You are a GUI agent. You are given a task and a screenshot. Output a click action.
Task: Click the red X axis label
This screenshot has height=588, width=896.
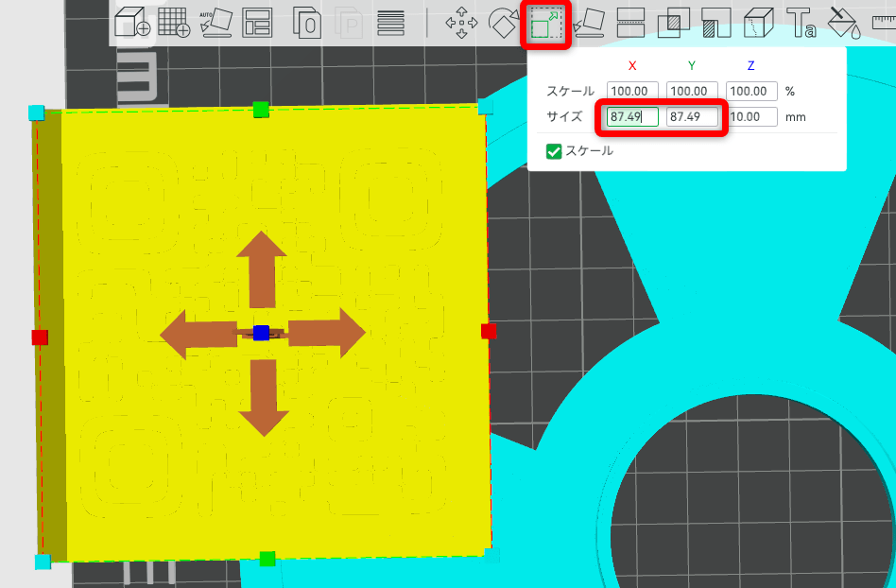point(632,66)
